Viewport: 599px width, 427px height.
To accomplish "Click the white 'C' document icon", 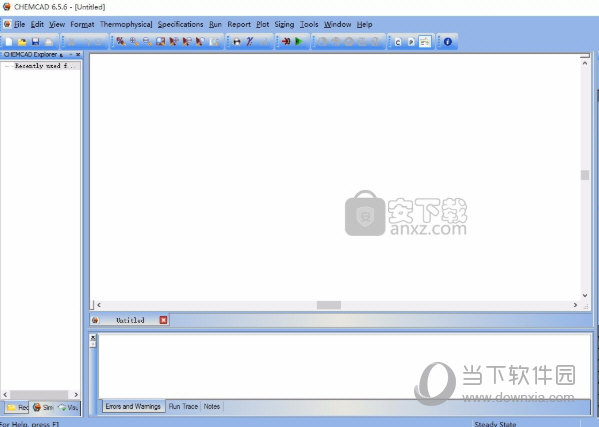I will tap(398, 42).
